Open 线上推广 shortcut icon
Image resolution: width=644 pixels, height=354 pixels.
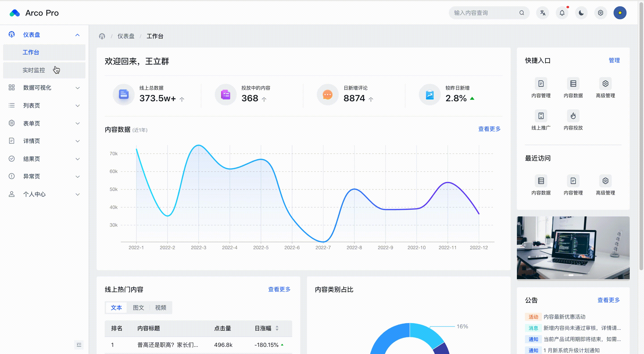[x=541, y=116]
